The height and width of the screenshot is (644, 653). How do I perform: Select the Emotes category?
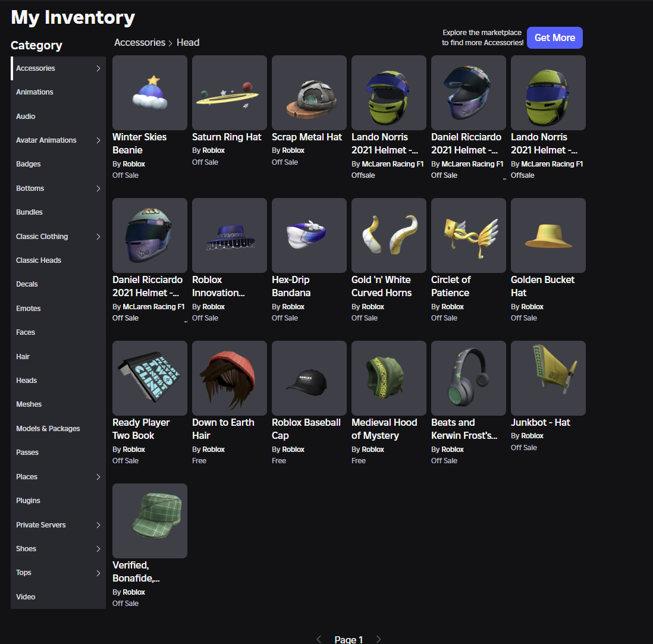pos(29,309)
